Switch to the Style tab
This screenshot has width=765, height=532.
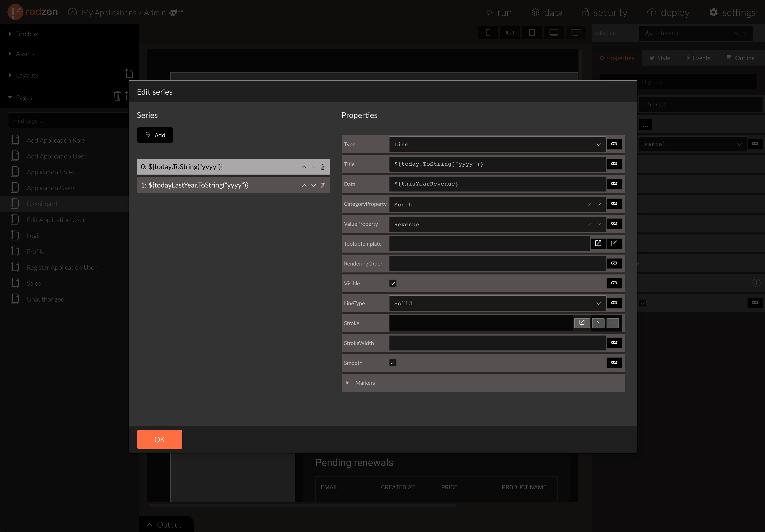(660, 58)
